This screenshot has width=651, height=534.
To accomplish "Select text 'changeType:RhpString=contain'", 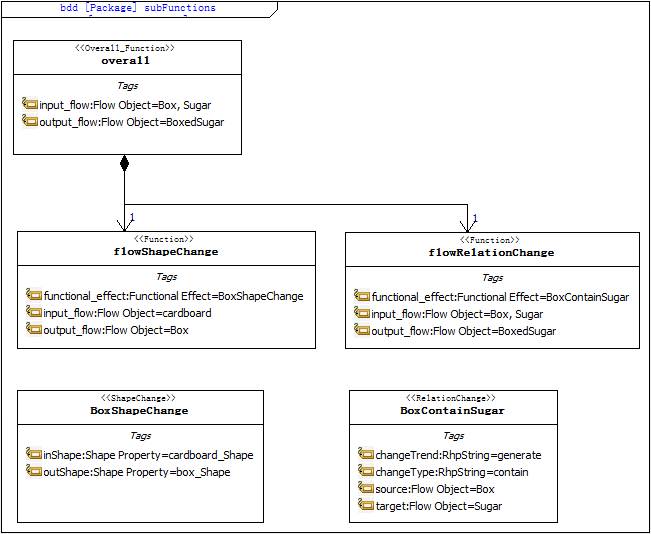I will [452, 472].
